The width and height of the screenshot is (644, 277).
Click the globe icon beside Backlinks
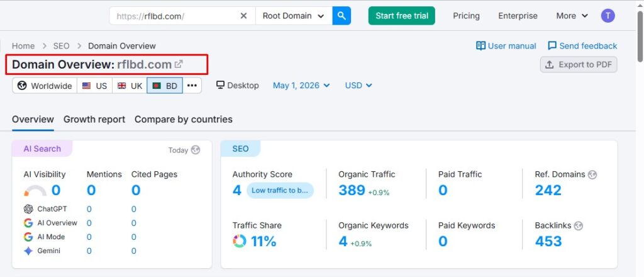[x=579, y=225]
